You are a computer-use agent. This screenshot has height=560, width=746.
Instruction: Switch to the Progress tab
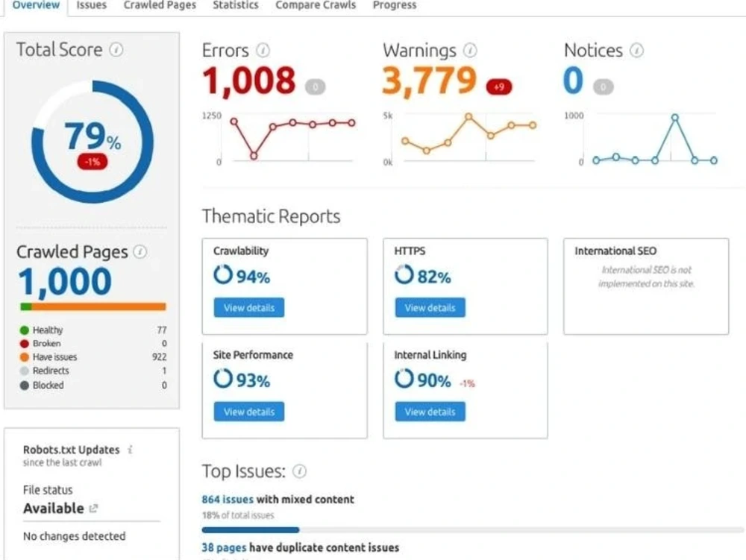[x=395, y=5]
